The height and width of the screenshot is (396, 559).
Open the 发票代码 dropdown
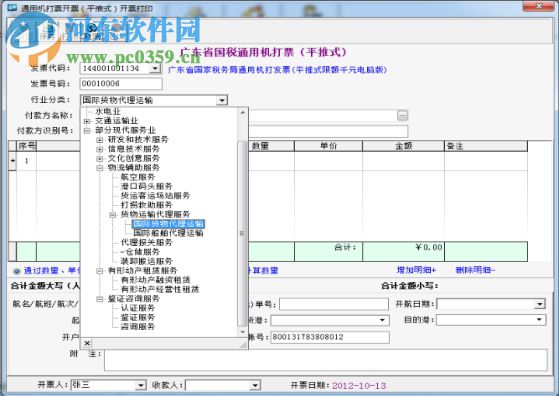[155, 68]
